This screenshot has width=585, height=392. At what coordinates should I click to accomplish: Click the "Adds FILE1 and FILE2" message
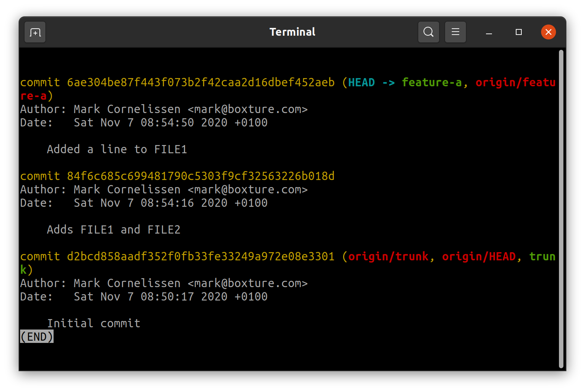click(114, 230)
